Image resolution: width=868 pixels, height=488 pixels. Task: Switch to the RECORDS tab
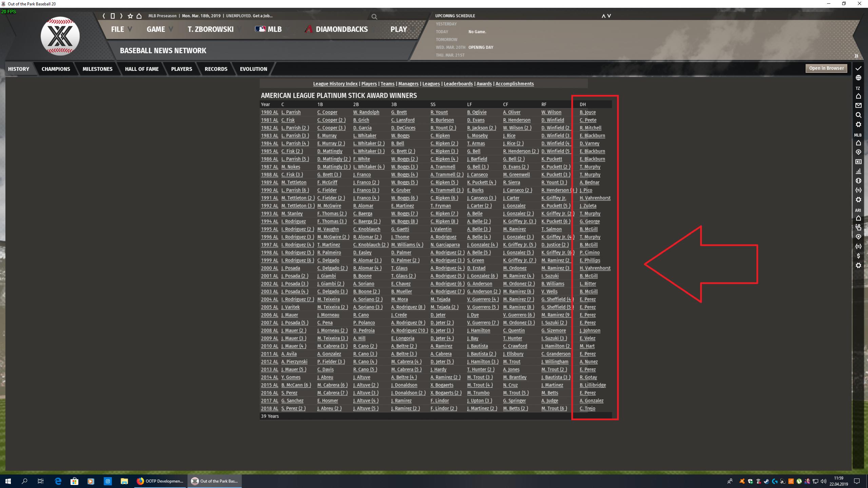tap(216, 69)
